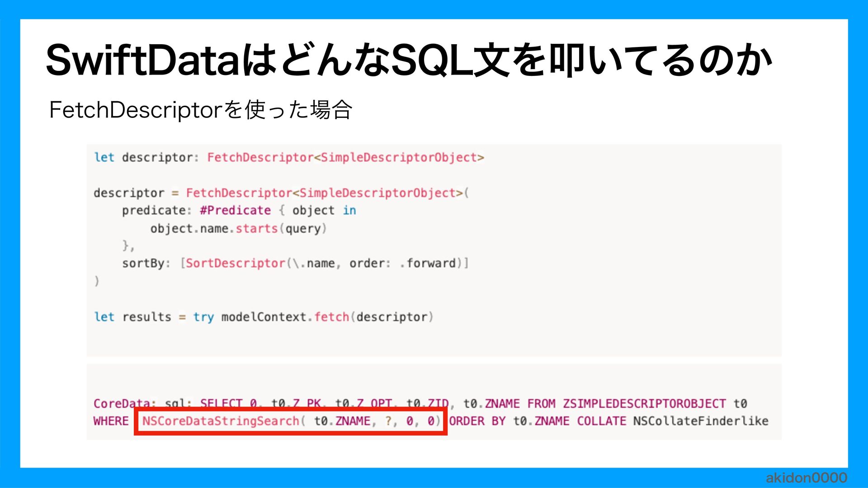Click the 'try' keyword in code

click(x=203, y=317)
